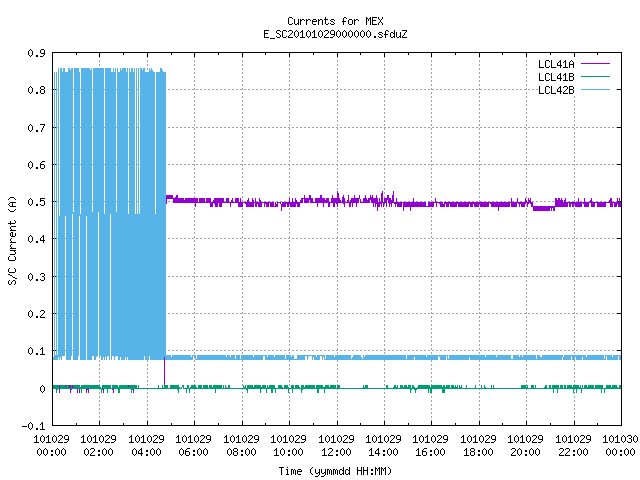640x480 pixels.
Task: Select the 0.3 y-axis tick label
Action: tap(36, 277)
